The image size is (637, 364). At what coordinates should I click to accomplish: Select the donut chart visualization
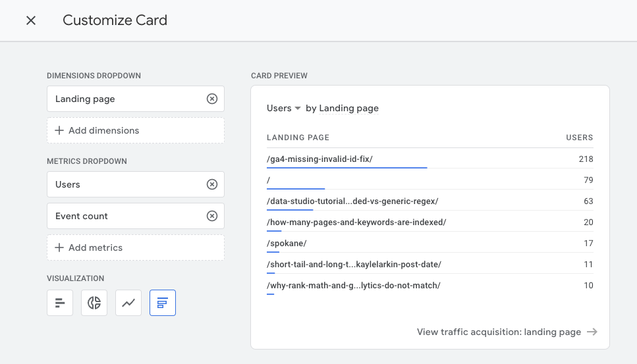click(94, 303)
